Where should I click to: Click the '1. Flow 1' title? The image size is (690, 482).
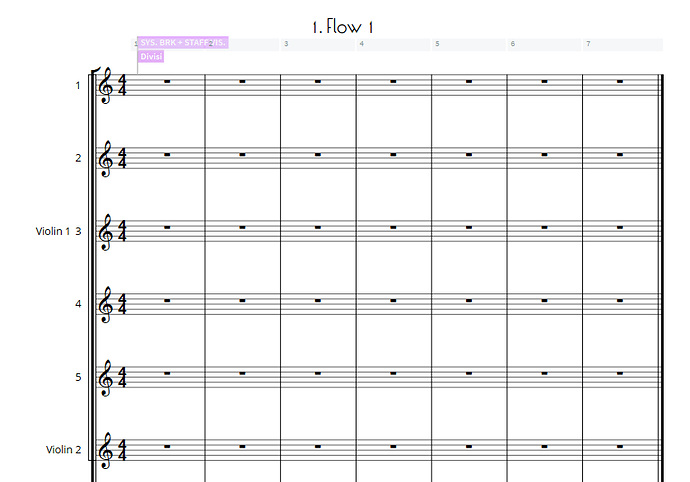click(345, 27)
